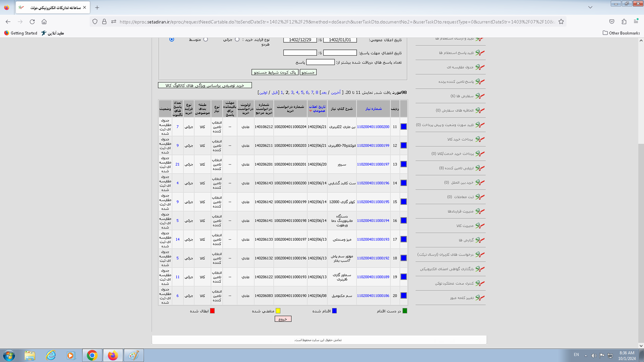Click the green 'در دست اقدام' legend swatch
Screen dimensions: 644x362
pyautogui.click(x=404, y=311)
